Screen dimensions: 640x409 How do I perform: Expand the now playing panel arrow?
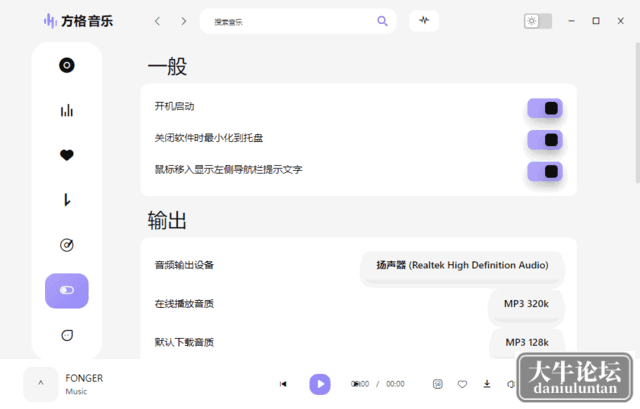(x=40, y=384)
